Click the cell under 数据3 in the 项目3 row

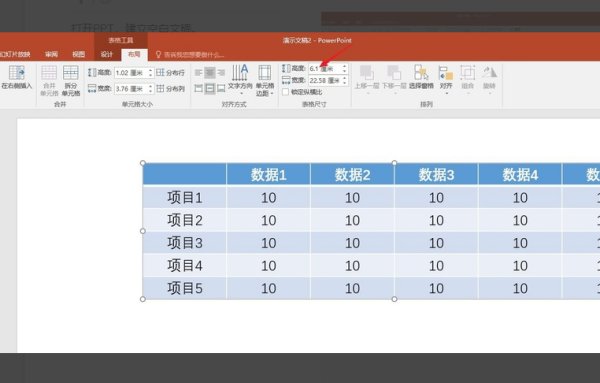click(436, 243)
